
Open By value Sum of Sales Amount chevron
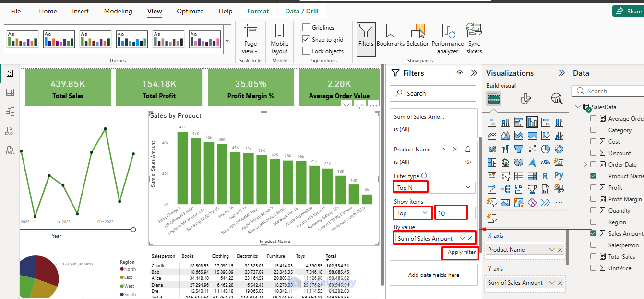pyautogui.click(x=462, y=238)
